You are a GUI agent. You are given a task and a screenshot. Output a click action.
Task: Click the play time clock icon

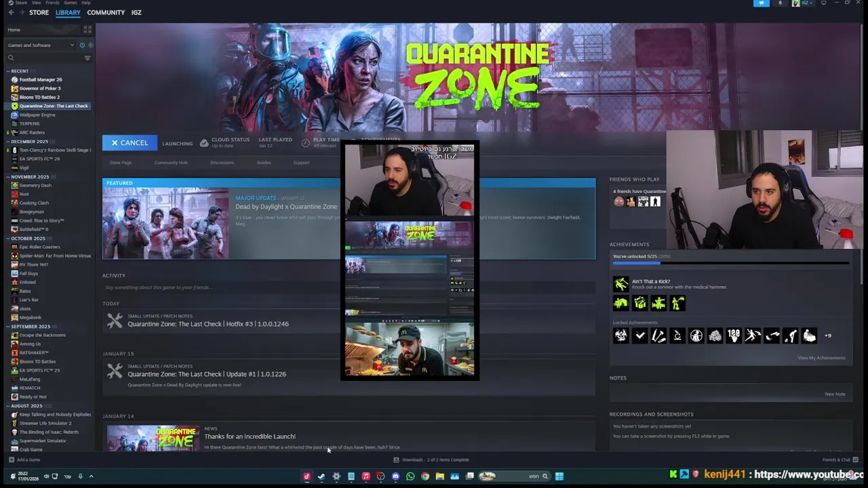click(305, 143)
